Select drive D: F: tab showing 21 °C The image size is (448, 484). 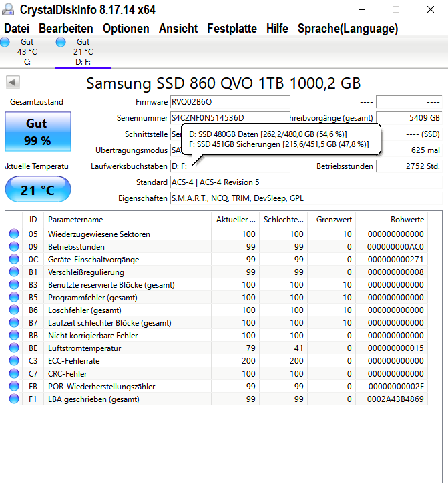[x=83, y=52]
